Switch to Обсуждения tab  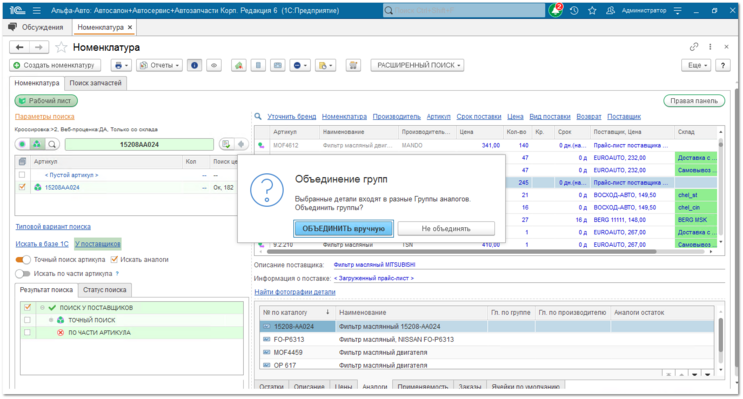point(36,27)
